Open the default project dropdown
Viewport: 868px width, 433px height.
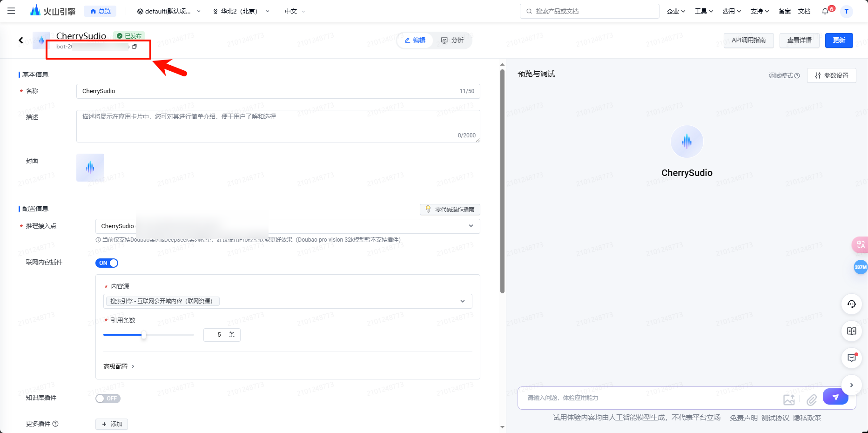169,11
